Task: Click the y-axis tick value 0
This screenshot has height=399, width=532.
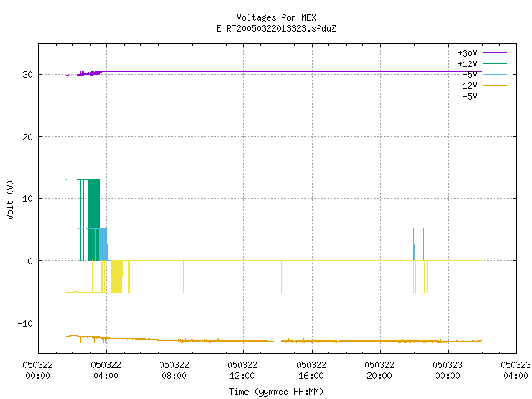Action: [x=31, y=261]
